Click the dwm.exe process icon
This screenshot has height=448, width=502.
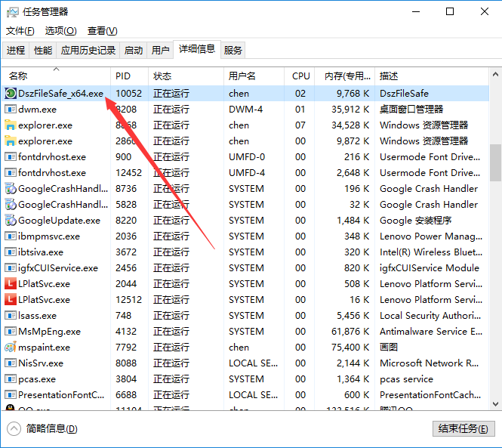pos(11,110)
